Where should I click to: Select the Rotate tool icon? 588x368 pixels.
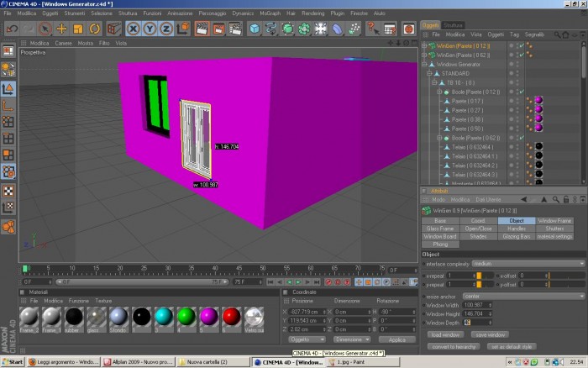(94, 29)
